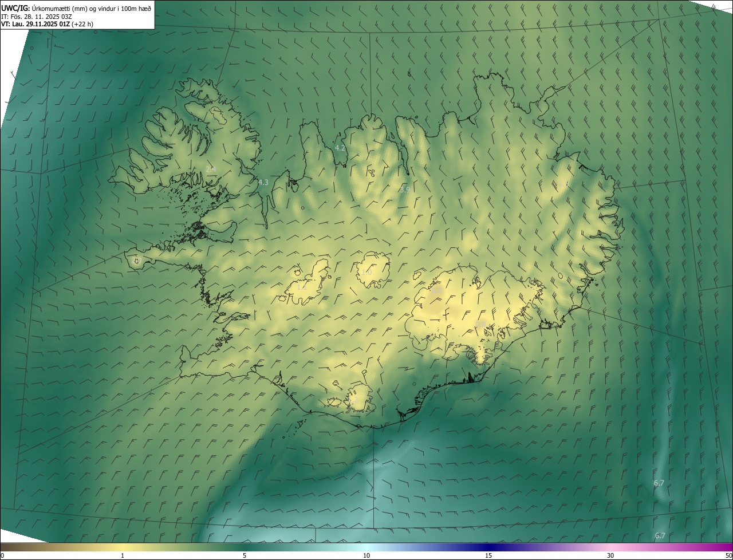Click the '0' tick label on the color scale
The image size is (733, 560).
click(2, 555)
